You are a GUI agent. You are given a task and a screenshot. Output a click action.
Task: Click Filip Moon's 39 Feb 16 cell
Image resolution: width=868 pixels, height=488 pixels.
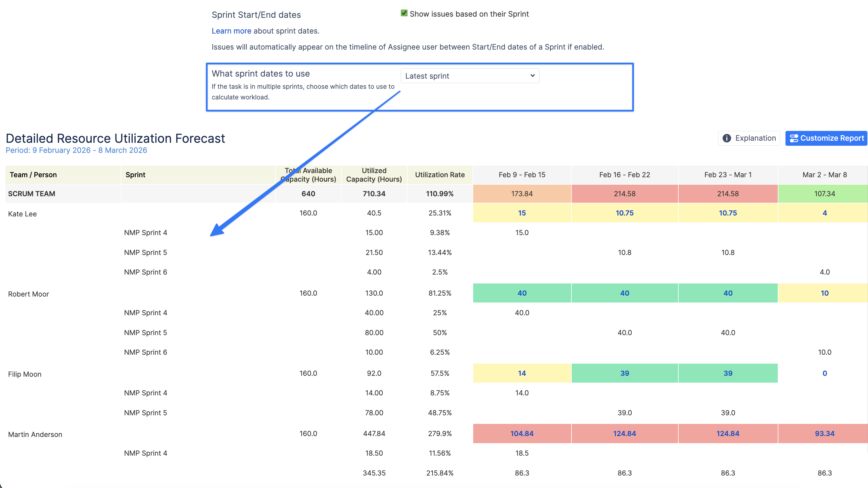tap(624, 373)
